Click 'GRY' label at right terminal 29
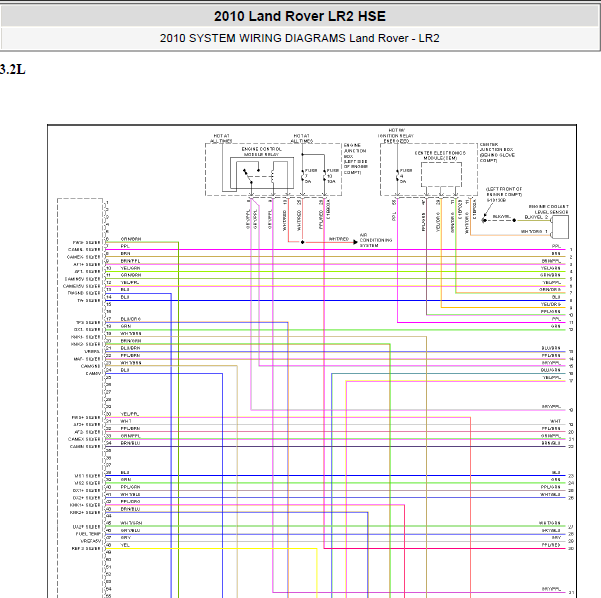 coord(556,537)
